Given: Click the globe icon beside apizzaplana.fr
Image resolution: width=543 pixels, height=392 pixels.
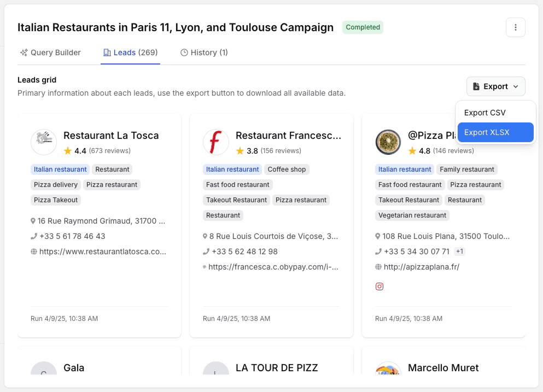Looking at the screenshot, I should (378, 267).
